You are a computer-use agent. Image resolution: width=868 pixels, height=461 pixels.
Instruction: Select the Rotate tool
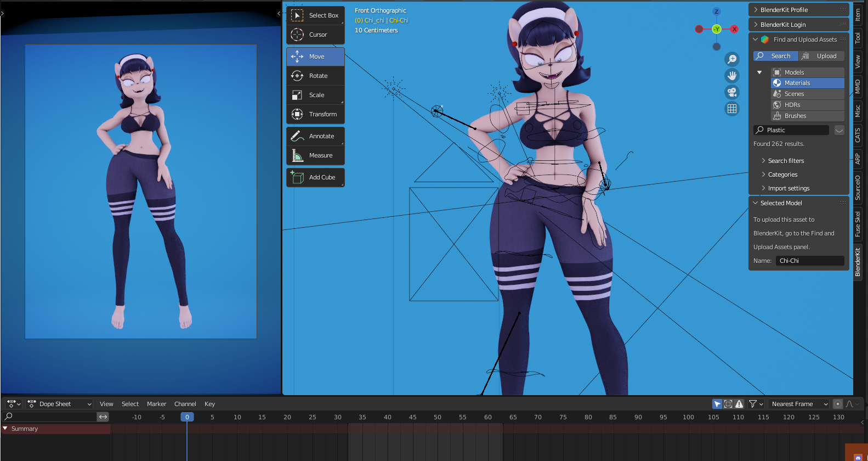coord(315,76)
